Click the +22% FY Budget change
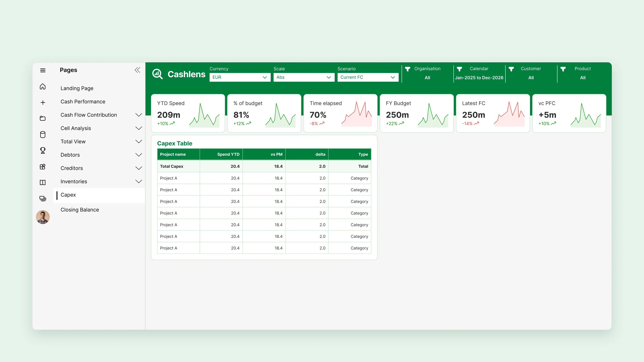This screenshot has width=644, height=362. coord(392,124)
